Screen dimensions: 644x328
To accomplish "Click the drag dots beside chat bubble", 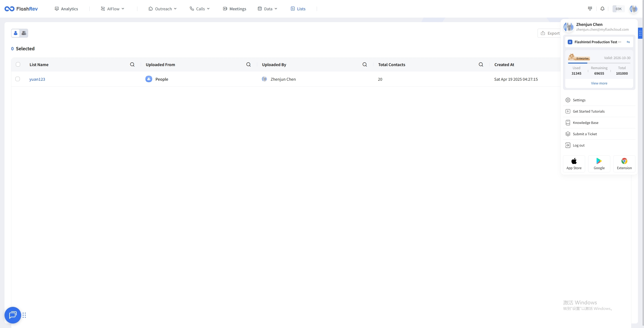I will [x=24, y=315].
